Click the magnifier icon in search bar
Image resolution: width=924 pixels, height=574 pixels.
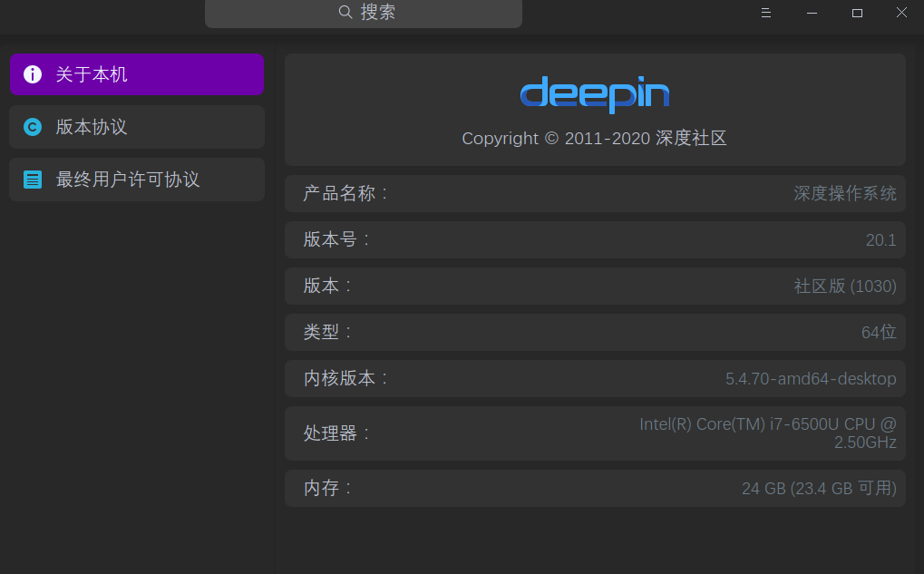(345, 12)
